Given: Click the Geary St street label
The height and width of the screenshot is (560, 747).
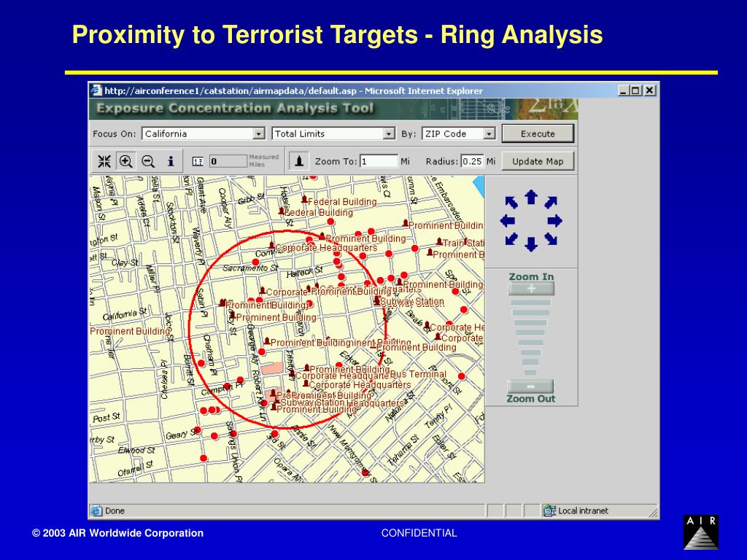Looking at the screenshot, I should [x=183, y=434].
